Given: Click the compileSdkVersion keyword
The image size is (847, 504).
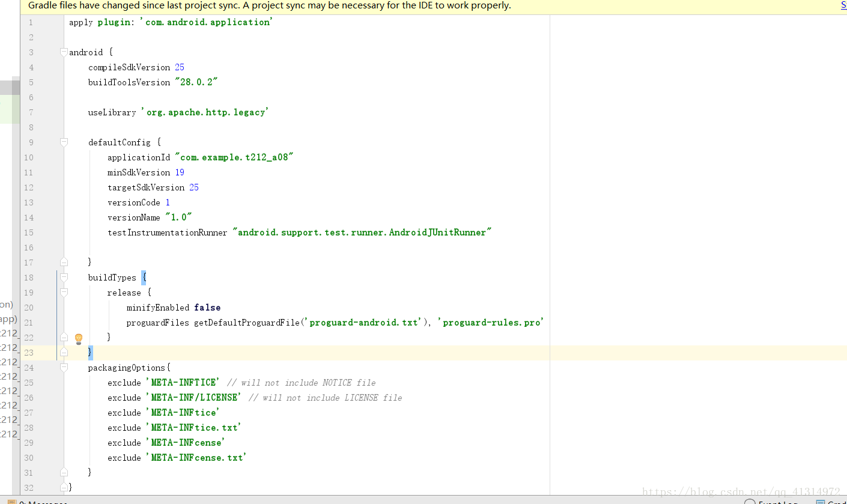Looking at the screenshot, I should click(129, 67).
